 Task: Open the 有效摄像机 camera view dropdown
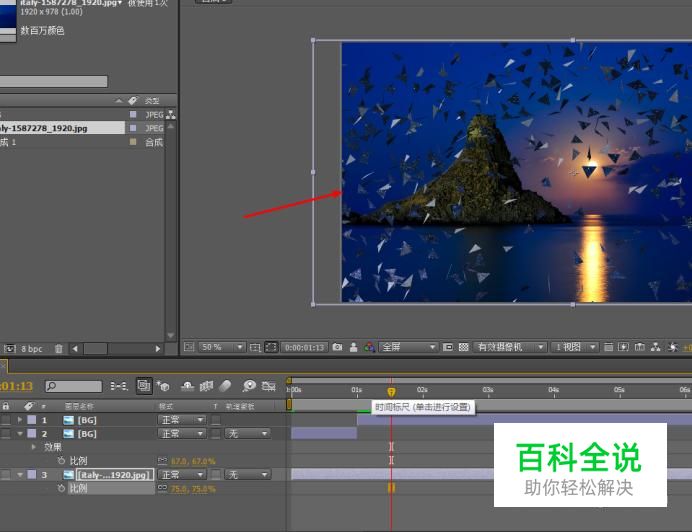point(510,347)
